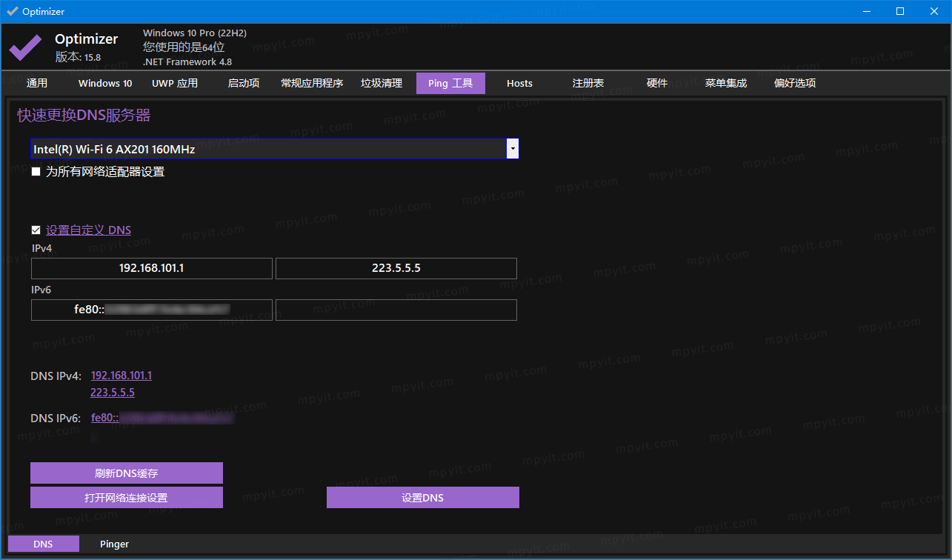Screen dimensions: 952x560
Task: Click the .NET Framework 4.8 text
Action: pyautogui.click(x=187, y=62)
